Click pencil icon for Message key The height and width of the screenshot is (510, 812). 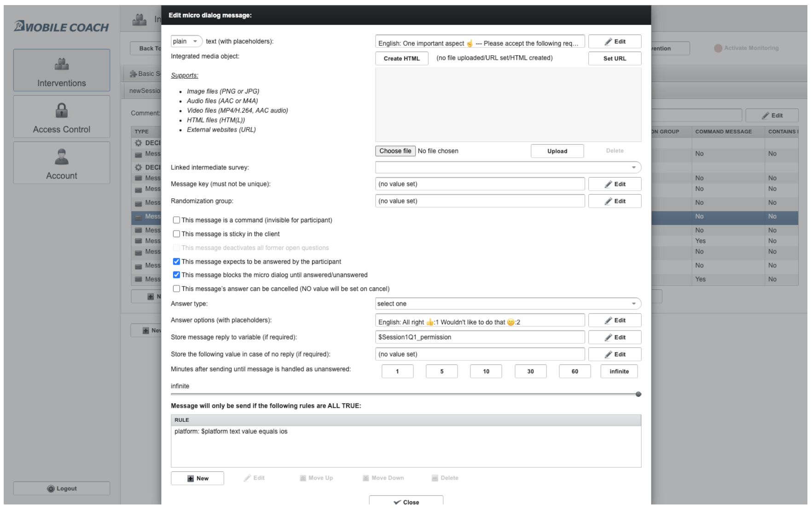coord(608,184)
